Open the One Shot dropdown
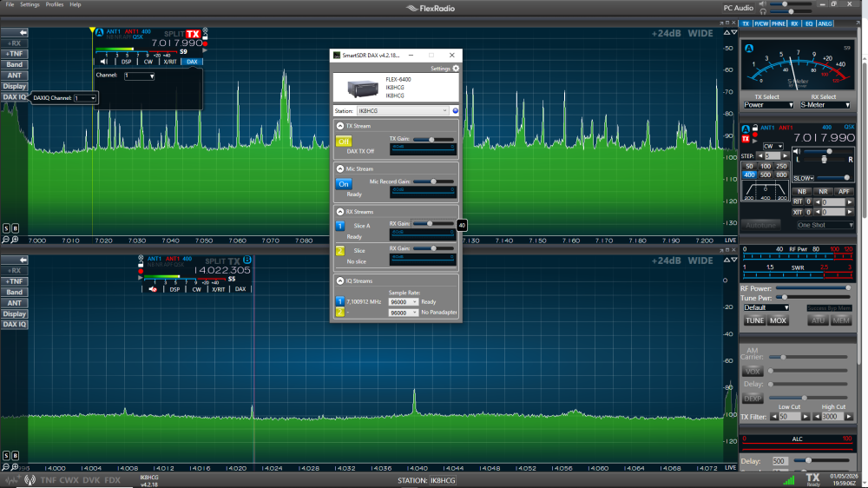 pos(825,225)
